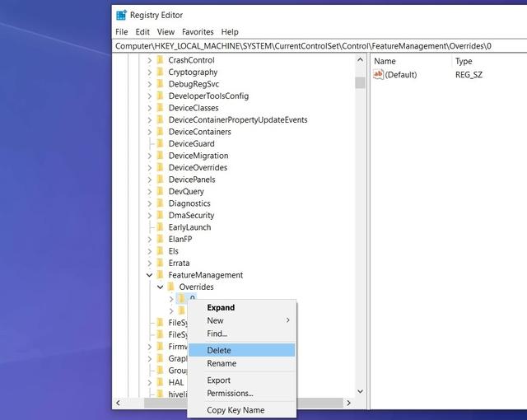Expand the Cryptography key
The height and width of the screenshot is (420, 527).
(149, 72)
